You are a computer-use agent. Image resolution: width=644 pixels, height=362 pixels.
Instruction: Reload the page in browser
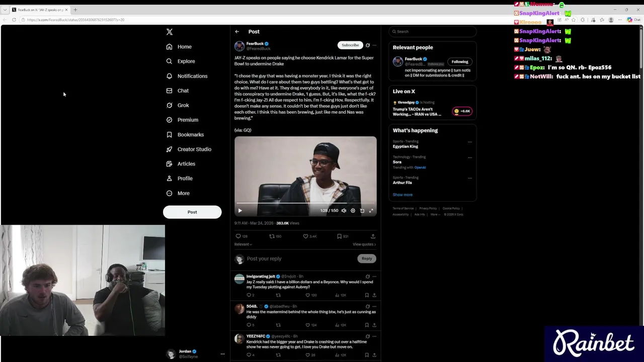click(14, 20)
